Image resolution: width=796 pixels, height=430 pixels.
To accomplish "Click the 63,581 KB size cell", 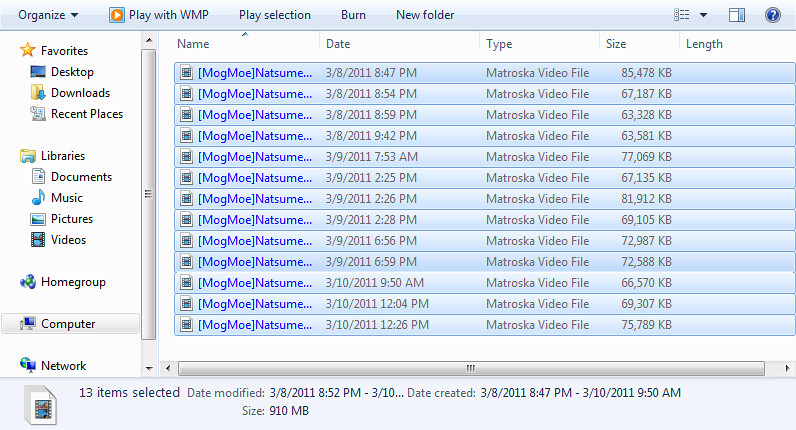I will pyautogui.click(x=646, y=136).
